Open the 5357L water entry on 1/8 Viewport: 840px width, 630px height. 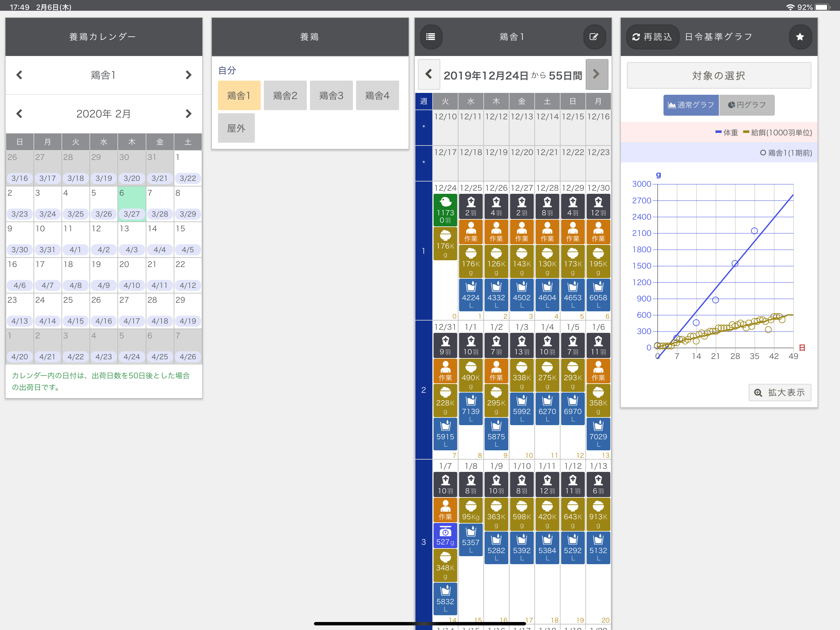tap(470, 540)
